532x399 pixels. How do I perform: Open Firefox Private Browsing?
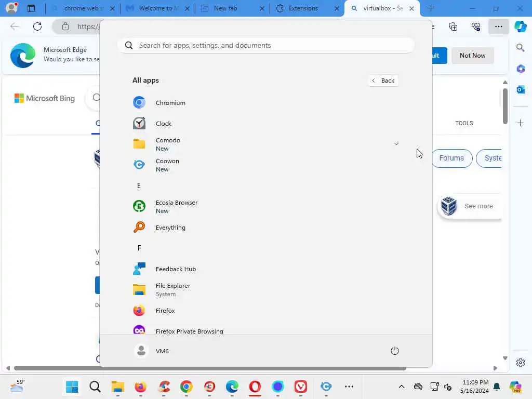pos(264,328)
